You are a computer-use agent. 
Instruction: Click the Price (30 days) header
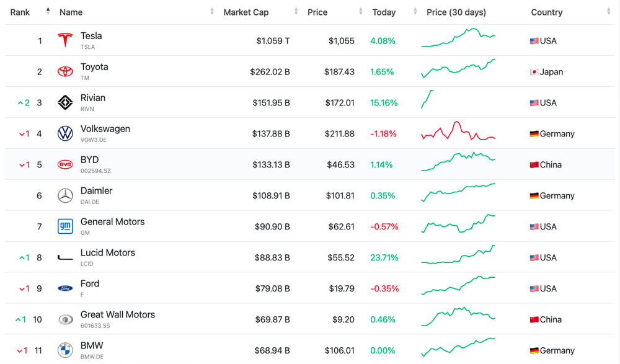click(456, 12)
